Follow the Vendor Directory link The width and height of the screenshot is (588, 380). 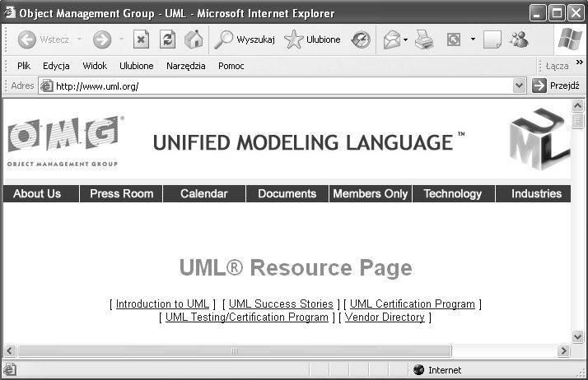385,317
